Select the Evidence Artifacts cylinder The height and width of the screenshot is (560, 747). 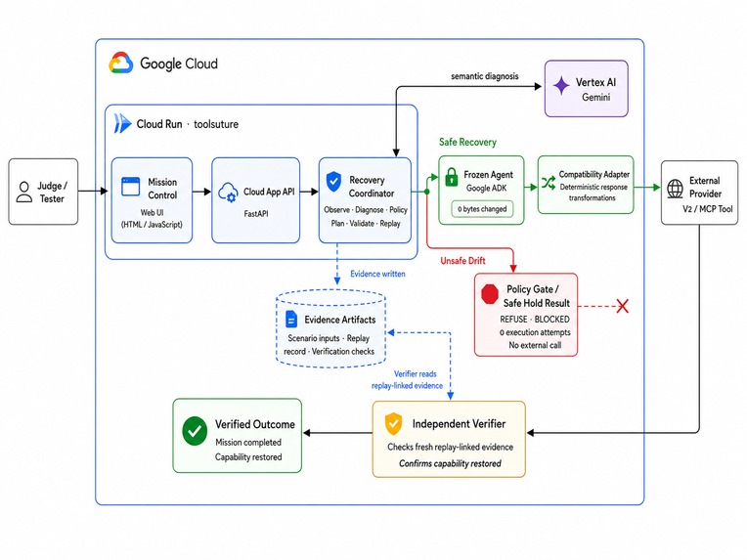click(330, 328)
